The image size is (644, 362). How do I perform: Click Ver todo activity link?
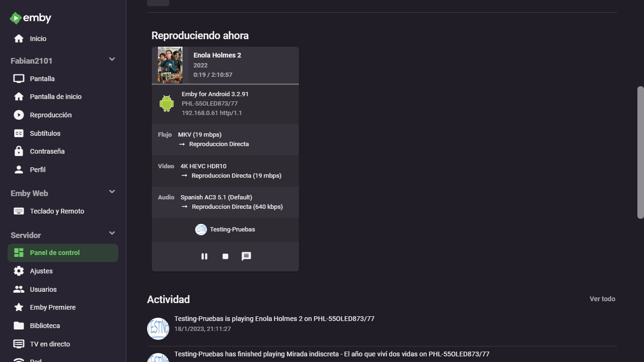click(602, 299)
